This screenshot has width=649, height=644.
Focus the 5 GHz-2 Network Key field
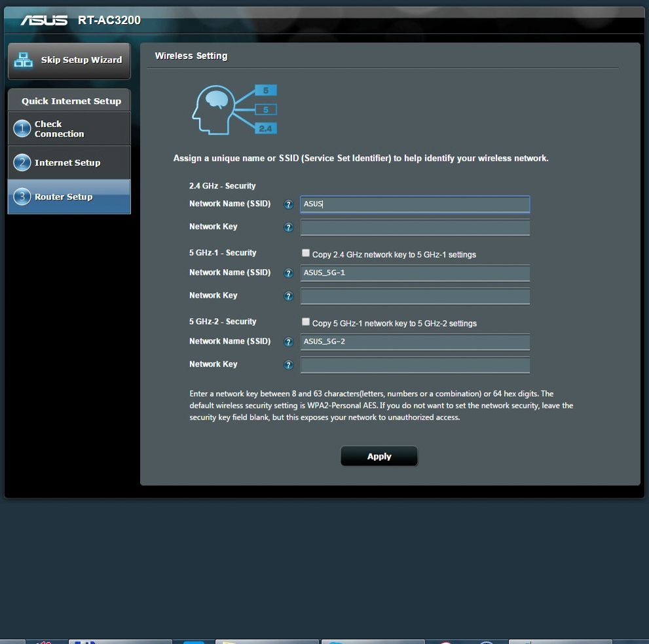click(x=415, y=365)
